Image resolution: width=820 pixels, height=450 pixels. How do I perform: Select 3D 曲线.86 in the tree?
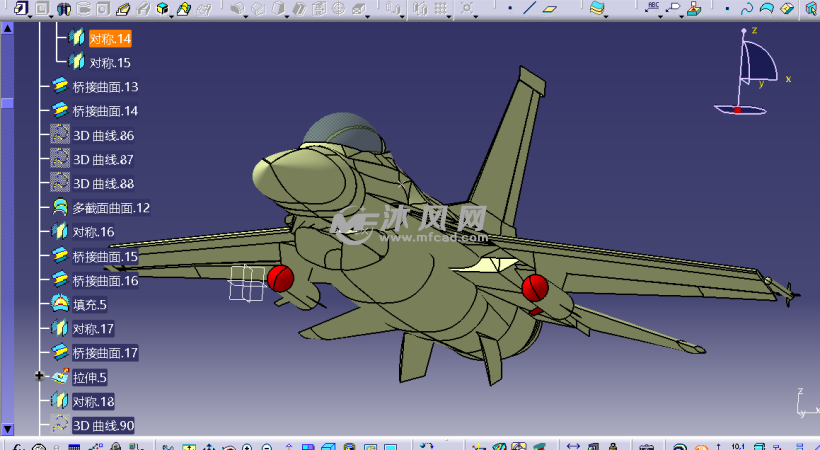(x=104, y=136)
